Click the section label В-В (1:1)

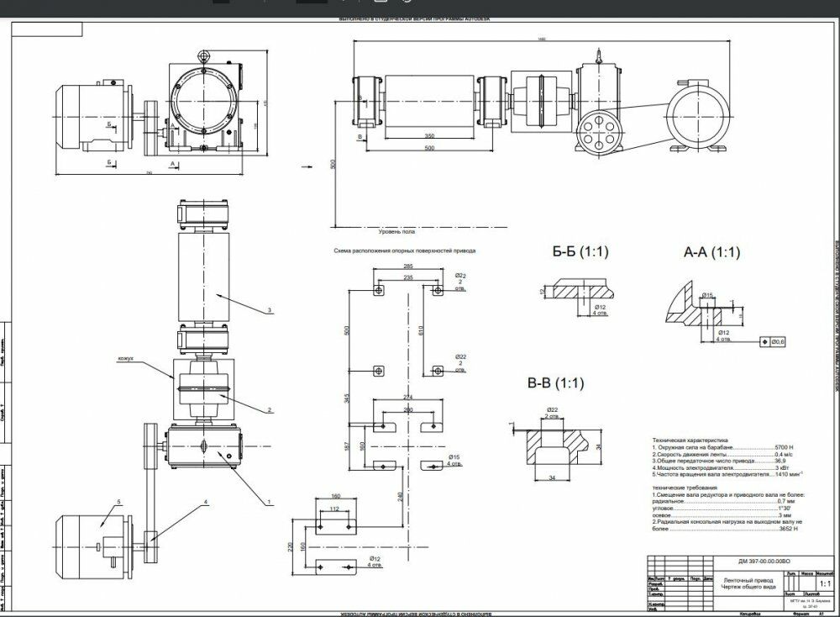point(555,383)
